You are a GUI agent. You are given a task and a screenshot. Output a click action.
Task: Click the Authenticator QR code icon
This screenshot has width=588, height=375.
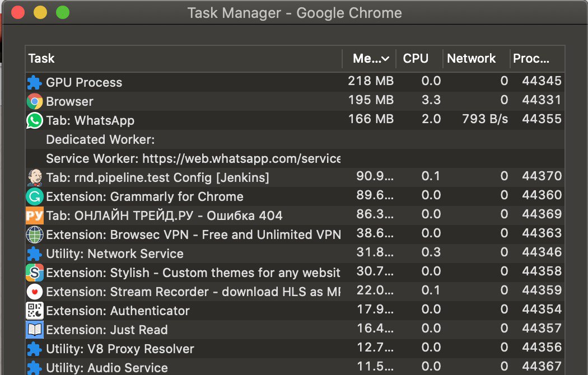(x=35, y=311)
